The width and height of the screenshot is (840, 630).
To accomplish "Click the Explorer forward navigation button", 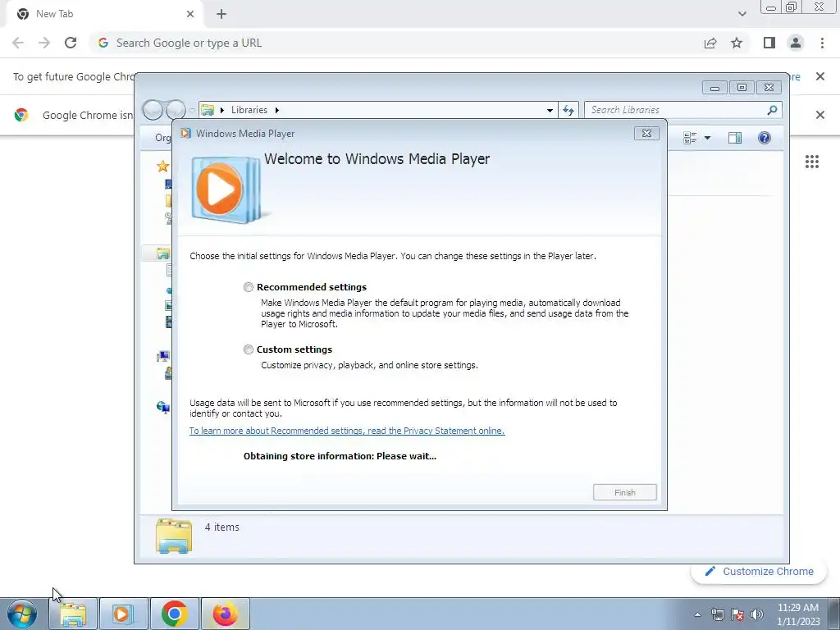I will point(176,110).
